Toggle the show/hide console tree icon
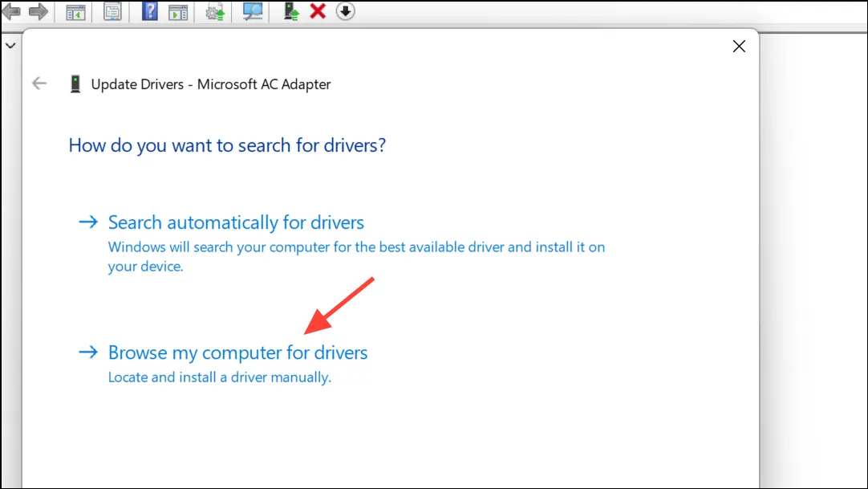Screen dimensions: 868x489 coord(75,11)
